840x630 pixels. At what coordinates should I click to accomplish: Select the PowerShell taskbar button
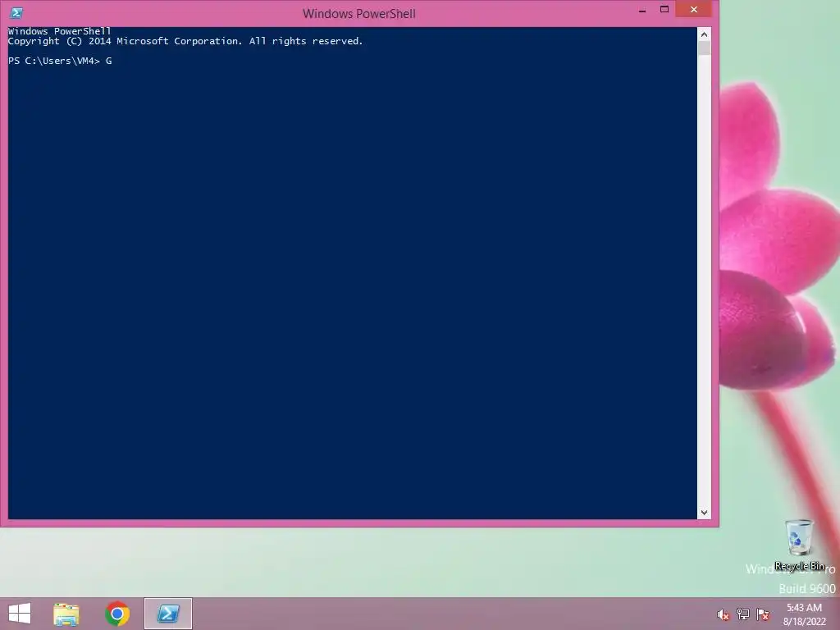click(168, 614)
